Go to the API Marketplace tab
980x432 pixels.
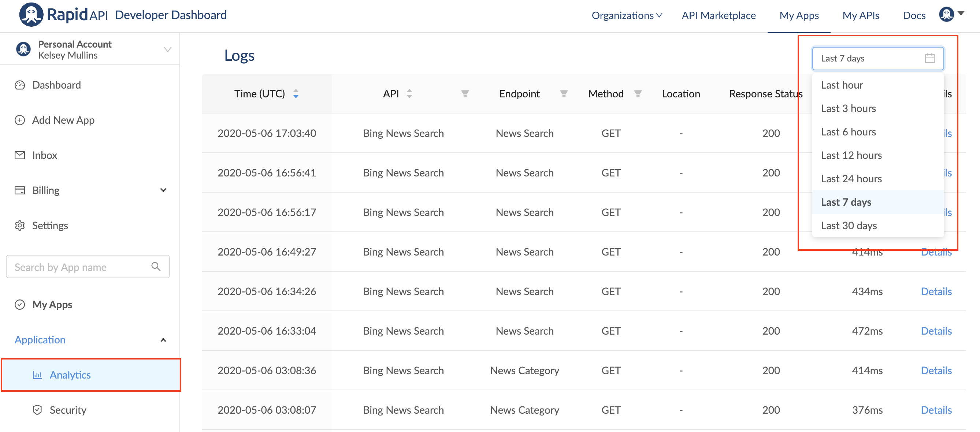click(x=718, y=15)
